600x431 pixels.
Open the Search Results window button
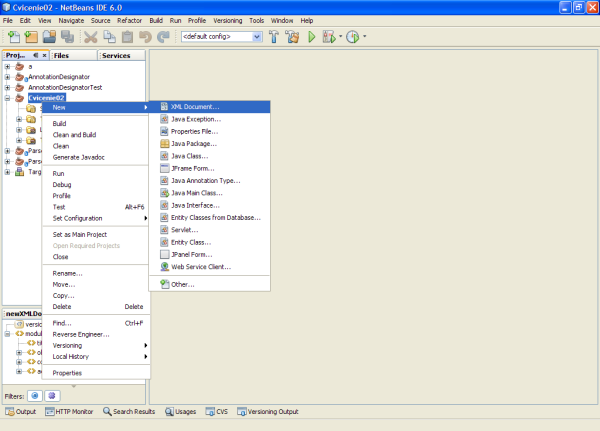(129, 411)
